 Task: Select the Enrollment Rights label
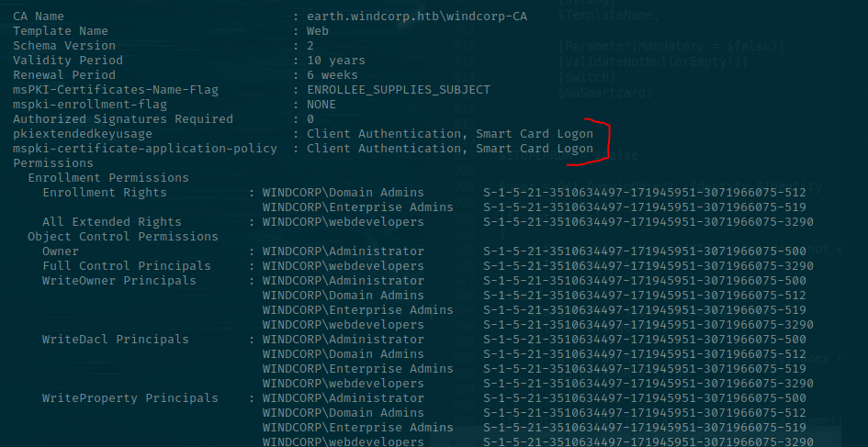click(x=105, y=193)
